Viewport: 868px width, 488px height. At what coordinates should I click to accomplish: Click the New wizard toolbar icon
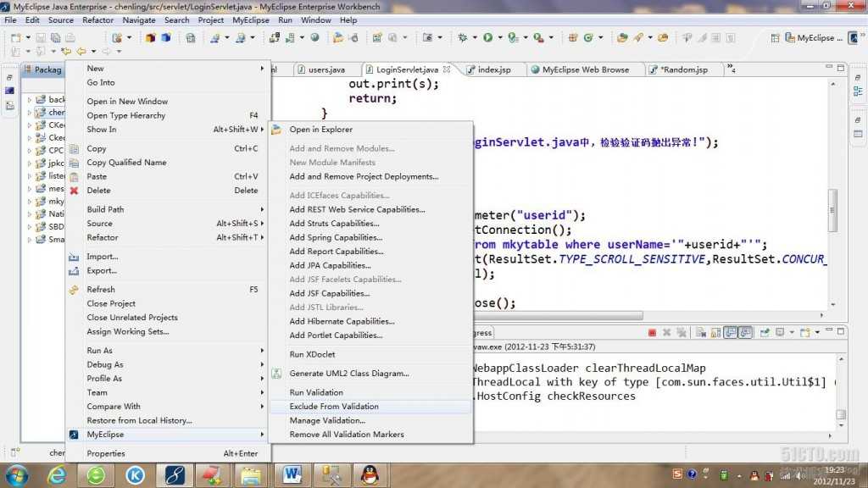16,37
